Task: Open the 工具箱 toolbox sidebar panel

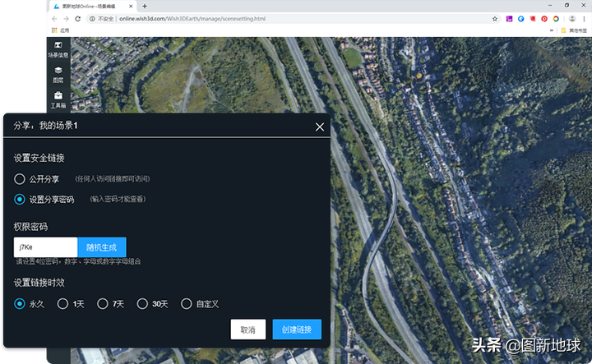Action: pyautogui.click(x=58, y=100)
